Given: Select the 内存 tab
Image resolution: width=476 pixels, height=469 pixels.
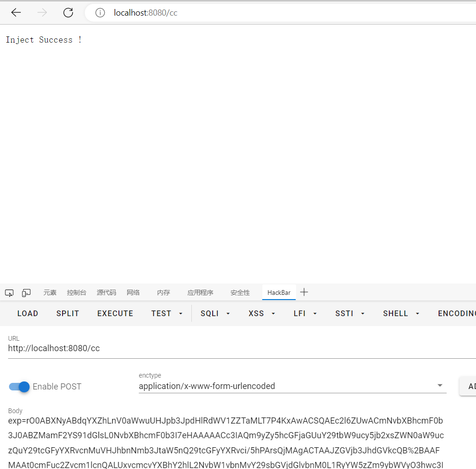Looking at the screenshot, I should pyautogui.click(x=163, y=293).
